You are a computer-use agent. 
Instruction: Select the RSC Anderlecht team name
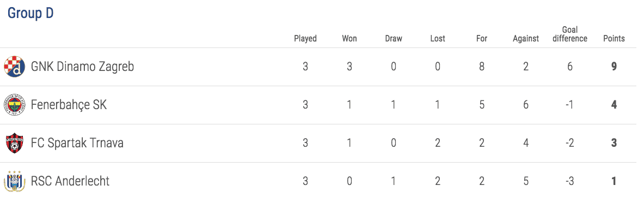click(x=70, y=181)
